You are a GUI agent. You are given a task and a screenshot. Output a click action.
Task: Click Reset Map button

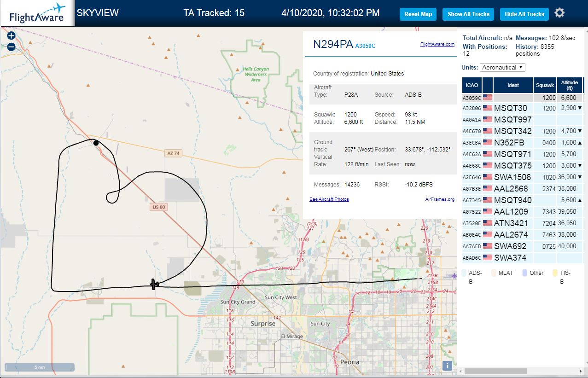pos(418,14)
